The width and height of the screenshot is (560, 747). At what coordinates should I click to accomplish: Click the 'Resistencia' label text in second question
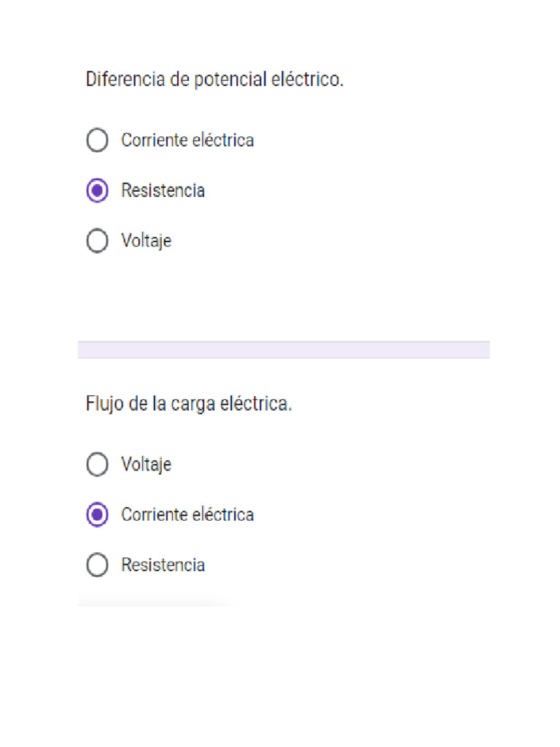[x=163, y=565]
